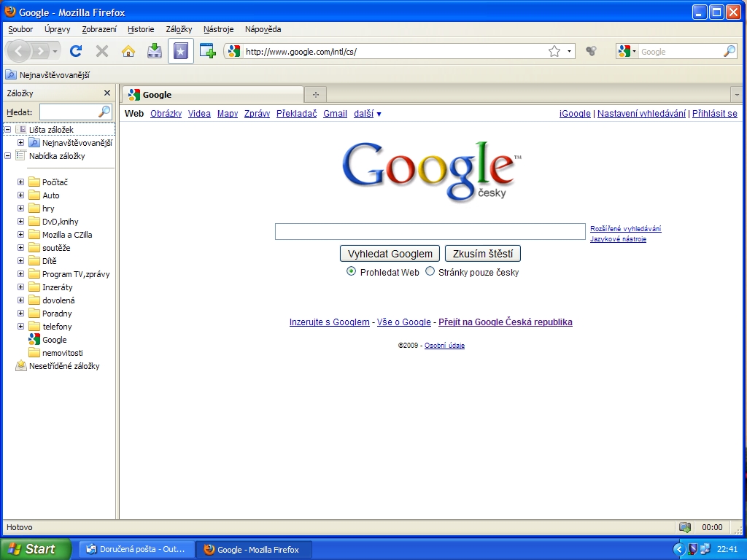This screenshot has width=747, height=560.
Task: Click the Google site favicon in address bar
Action: point(233,52)
